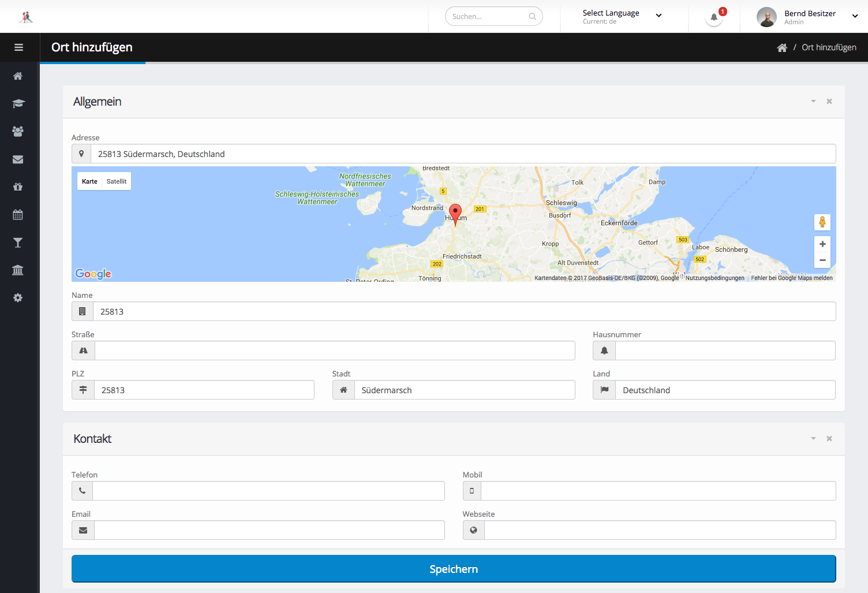Open the users group sidebar section
The width and height of the screenshot is (868, 593).
click(x=18, y=132)
